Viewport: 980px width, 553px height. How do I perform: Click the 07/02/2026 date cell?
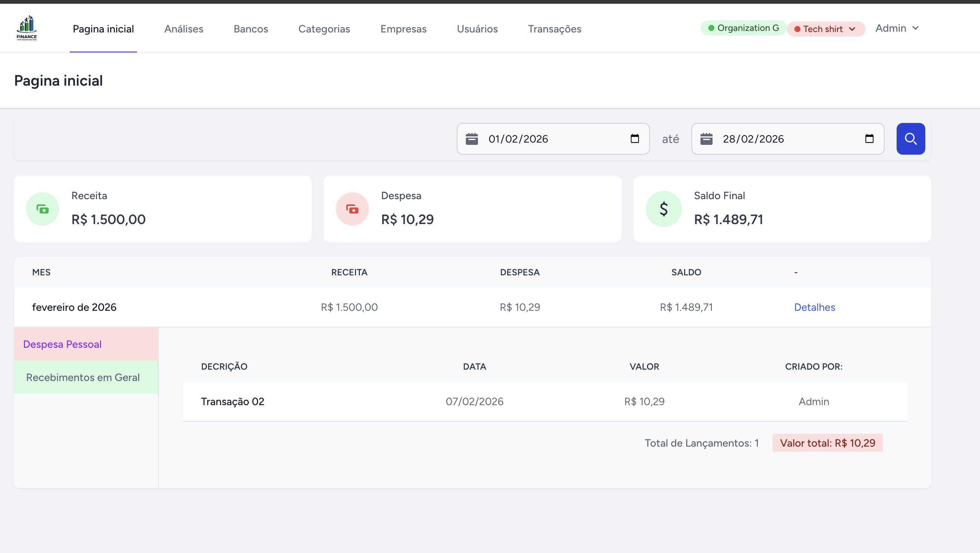pos(475,401)
